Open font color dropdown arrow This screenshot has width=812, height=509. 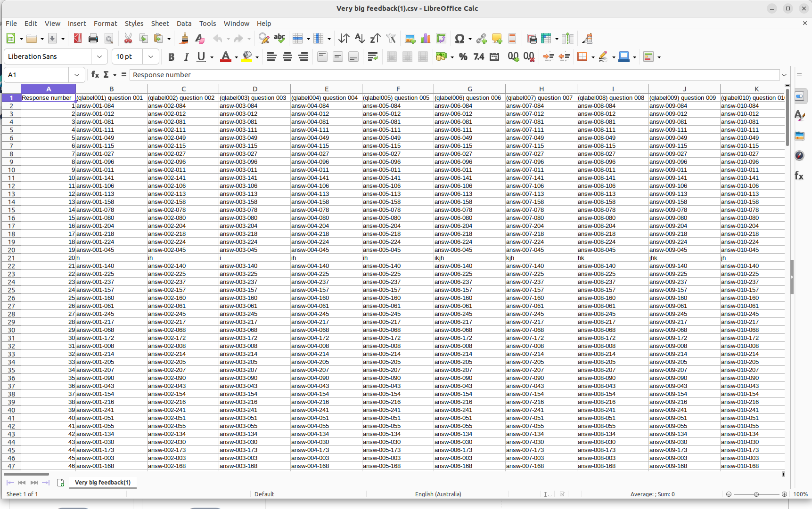pos(236,57)
